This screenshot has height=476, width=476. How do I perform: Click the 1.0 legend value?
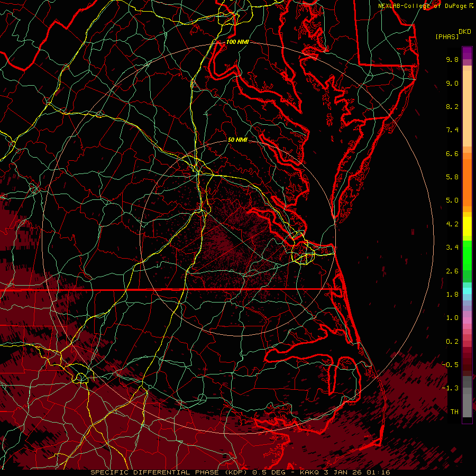tap(452, 318)
